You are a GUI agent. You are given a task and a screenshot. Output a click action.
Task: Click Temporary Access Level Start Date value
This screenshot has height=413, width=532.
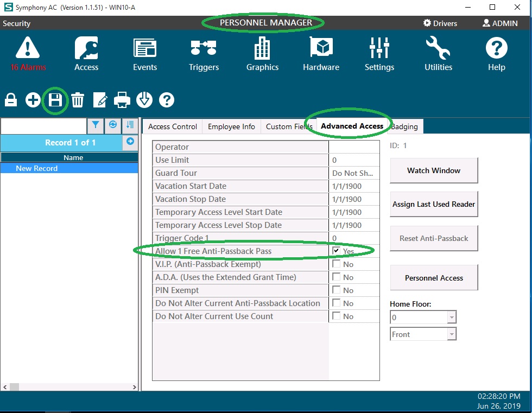coord(354,212)
